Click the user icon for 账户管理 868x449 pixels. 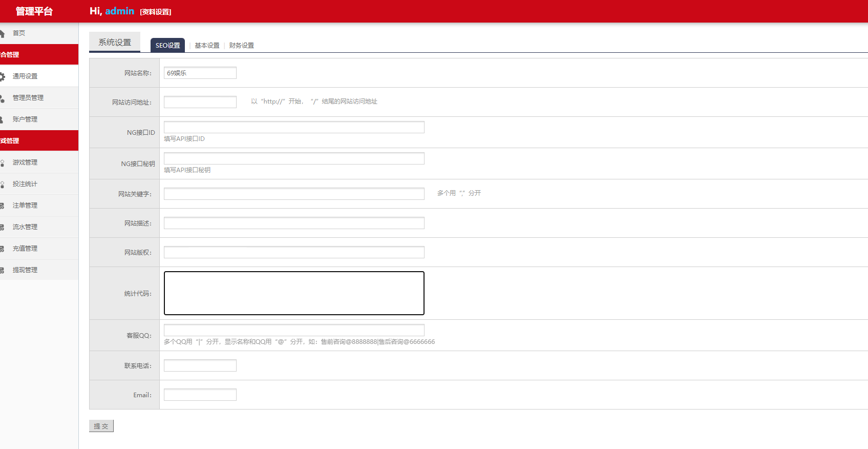(2, 119)
